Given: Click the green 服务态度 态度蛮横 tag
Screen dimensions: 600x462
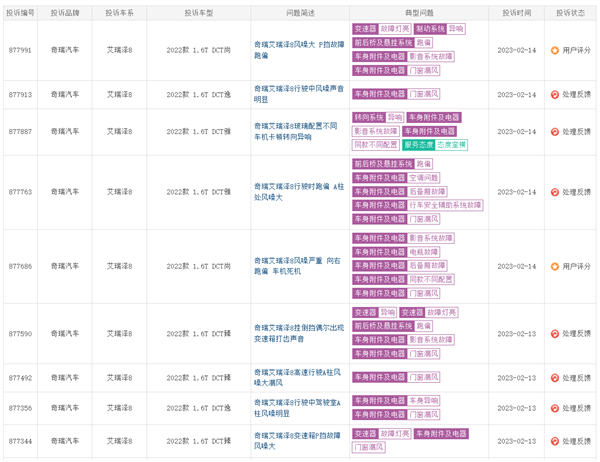Looking at the screenshot, I should pyautogui.click(x=435, y=145).
